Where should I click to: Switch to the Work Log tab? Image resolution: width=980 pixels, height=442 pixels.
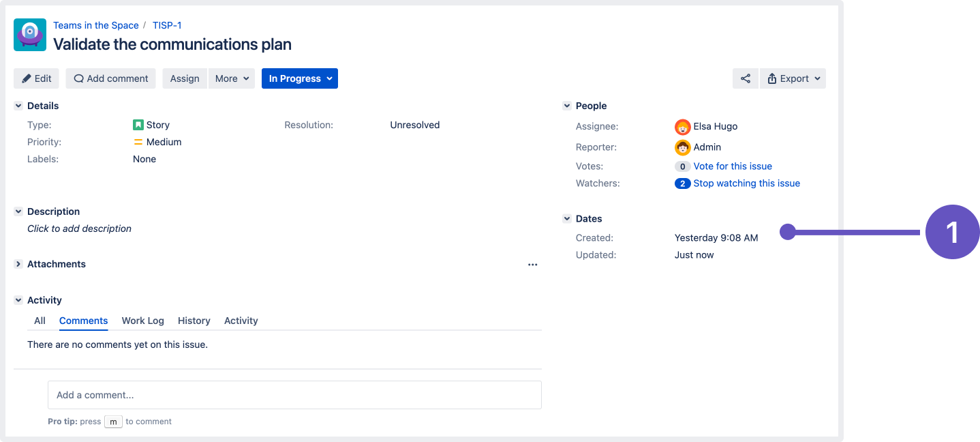(142, 321)
